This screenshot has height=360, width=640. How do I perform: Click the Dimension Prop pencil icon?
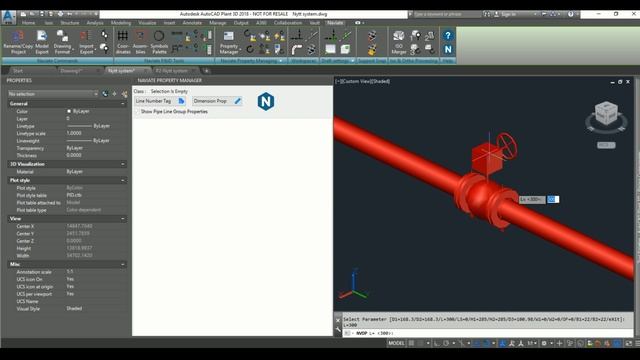coord(238,101)
